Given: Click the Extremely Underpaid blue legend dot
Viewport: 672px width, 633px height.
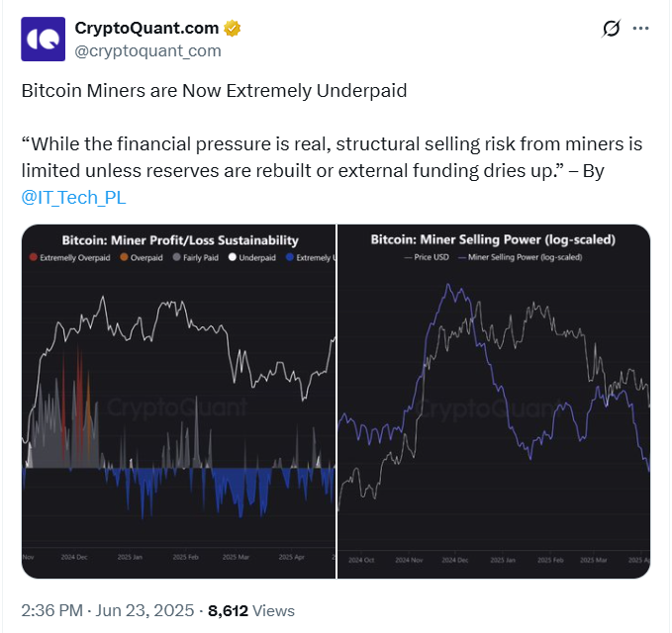Looking at the screenshot, I should (288, 257).
